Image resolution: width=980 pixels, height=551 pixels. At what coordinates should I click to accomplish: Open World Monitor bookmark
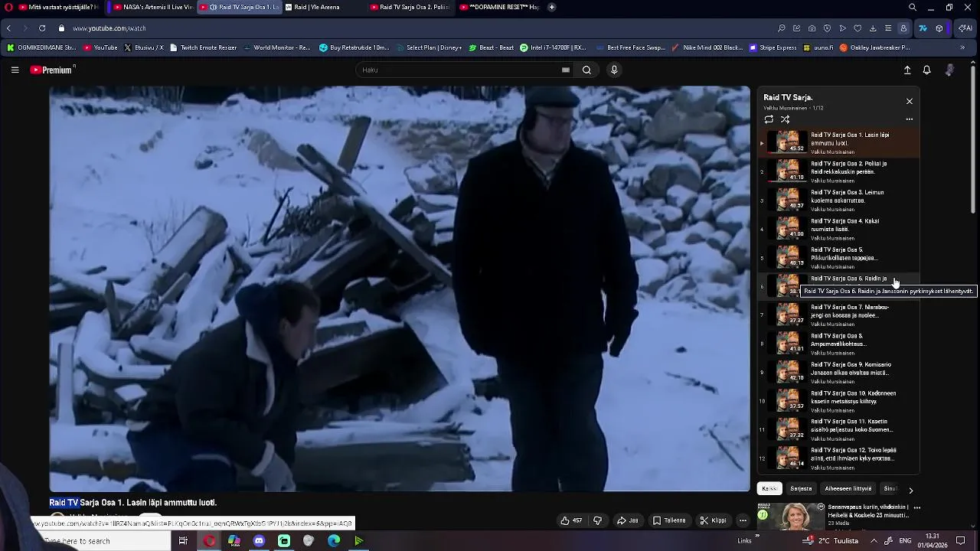[277, 47]
